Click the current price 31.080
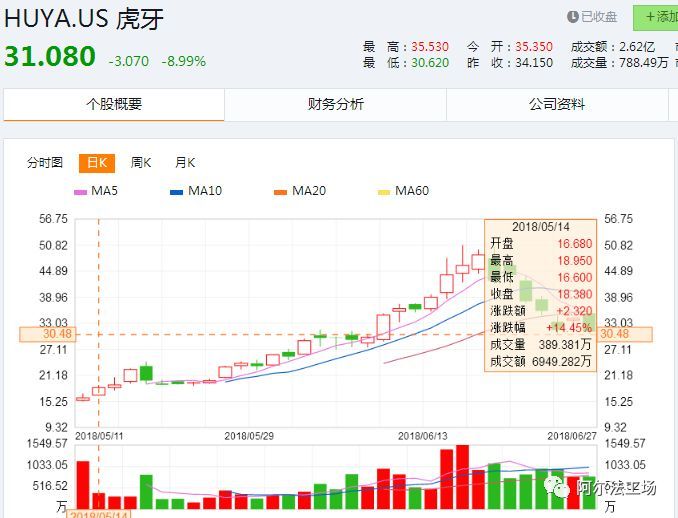Viewport: 678px width, 518px height. pyautogui.click(x=50, y=56)
